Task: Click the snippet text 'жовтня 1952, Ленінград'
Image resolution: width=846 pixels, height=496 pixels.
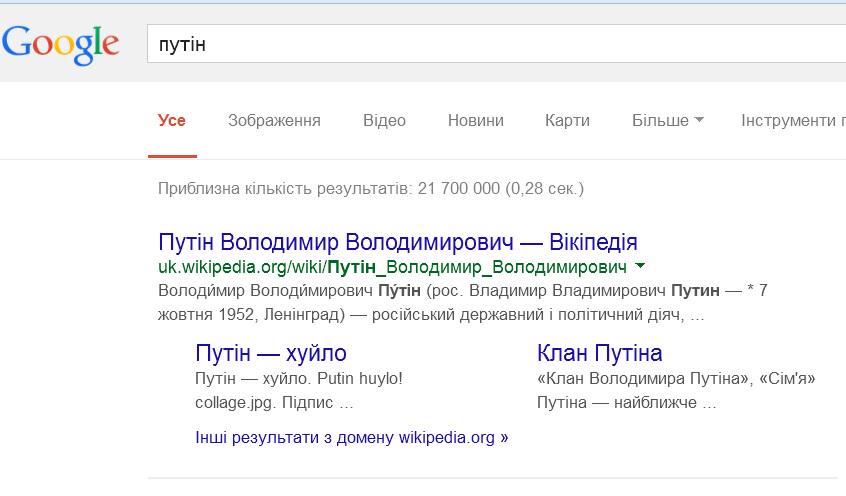Action: click(251, 314)
